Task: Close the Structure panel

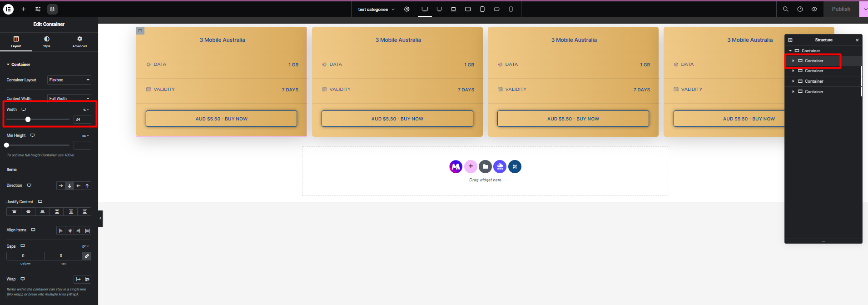Action: pos(857,40)
